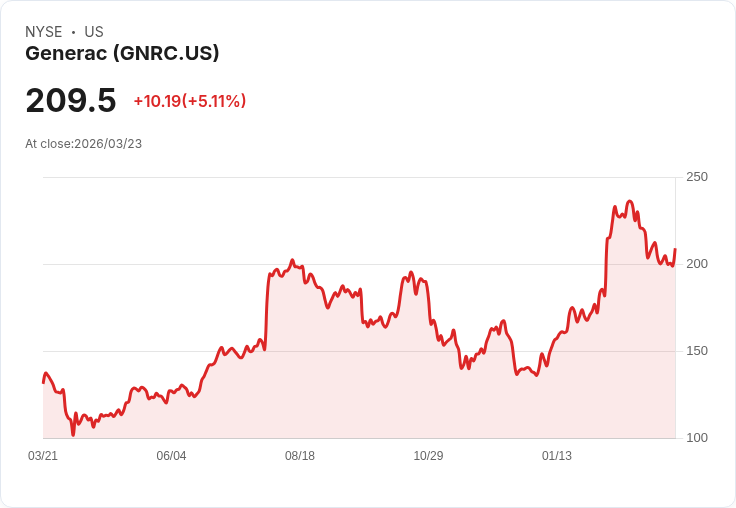Viewport: 736px width, 508px height.
Task: Click the US market label
Action: click(x=94, y=32)
